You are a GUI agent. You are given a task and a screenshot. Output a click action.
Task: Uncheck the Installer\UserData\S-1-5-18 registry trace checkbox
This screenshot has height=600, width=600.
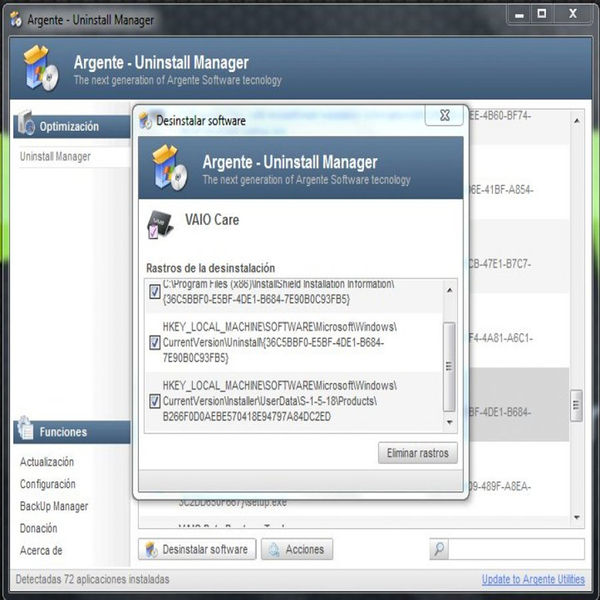pyautogui.click(x=155, y=401)
